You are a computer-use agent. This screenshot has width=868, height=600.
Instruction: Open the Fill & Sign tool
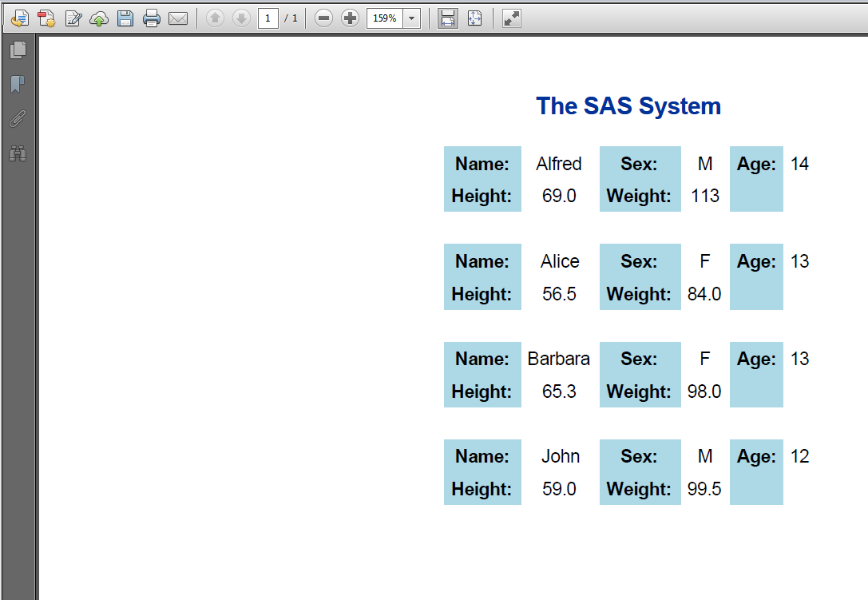tap(73, 18)
